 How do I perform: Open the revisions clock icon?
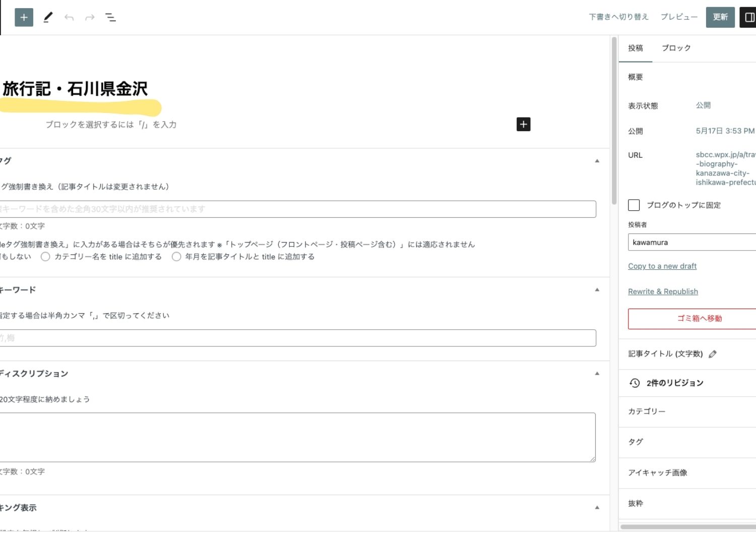pos(635,383)
